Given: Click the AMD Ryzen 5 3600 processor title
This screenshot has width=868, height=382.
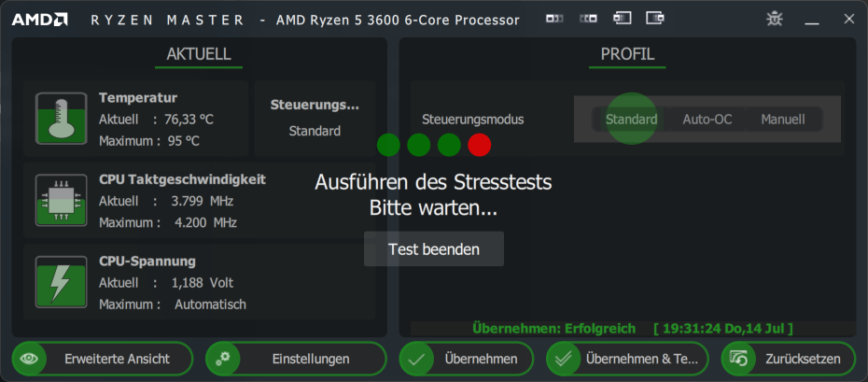Looking at the screenshot, I should [398, 21].
